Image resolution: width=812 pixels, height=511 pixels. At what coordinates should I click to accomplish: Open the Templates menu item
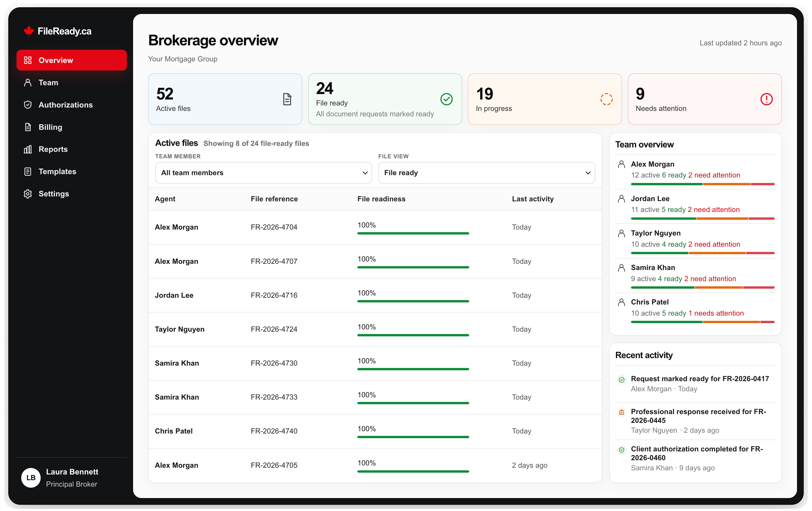click(x=71, y=172)
